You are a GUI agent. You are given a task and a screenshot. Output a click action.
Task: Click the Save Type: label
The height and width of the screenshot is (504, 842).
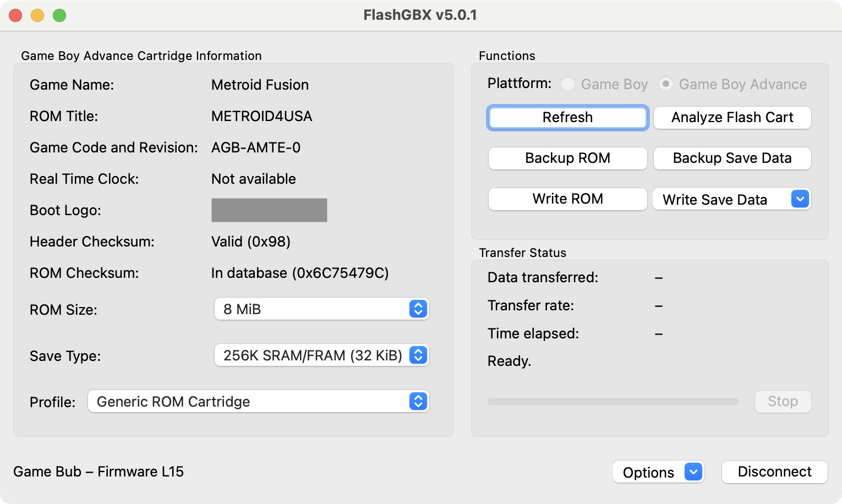point(65,356)
